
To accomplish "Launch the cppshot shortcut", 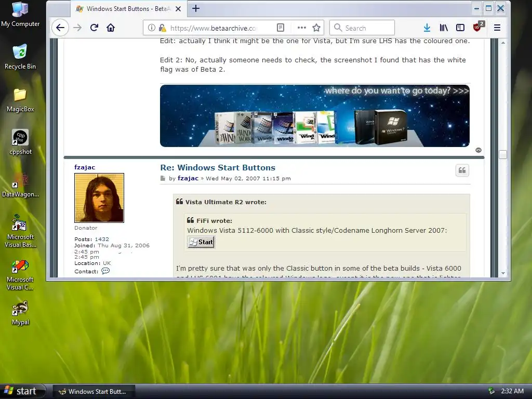I will [x=20, y=142].
